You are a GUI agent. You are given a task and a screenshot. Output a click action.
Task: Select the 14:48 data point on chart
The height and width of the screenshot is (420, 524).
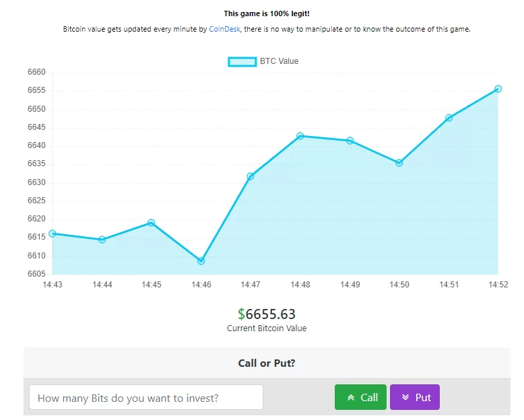[x=300, y=136]
